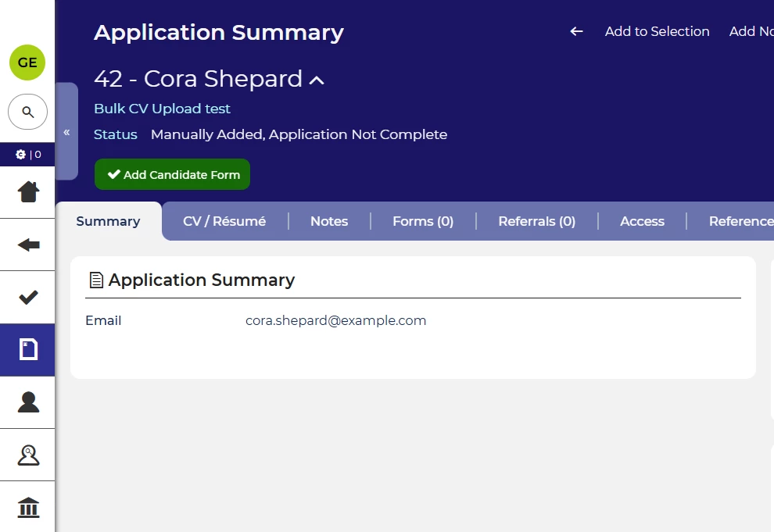This screenshot has height=532, width=774.
Task: Click the left arrow beside Add to Selection
Action: coord(577,31)
